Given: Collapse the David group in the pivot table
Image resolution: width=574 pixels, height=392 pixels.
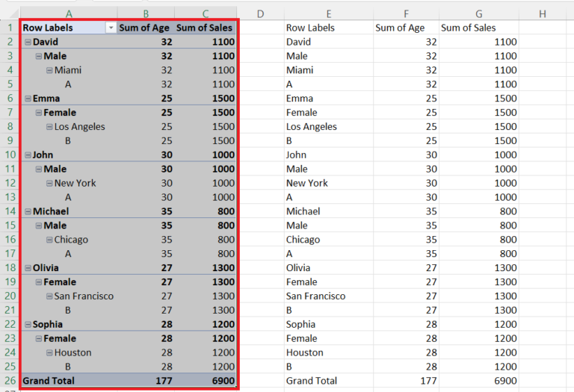Looking at the screenshot, I should pos(28,42).
